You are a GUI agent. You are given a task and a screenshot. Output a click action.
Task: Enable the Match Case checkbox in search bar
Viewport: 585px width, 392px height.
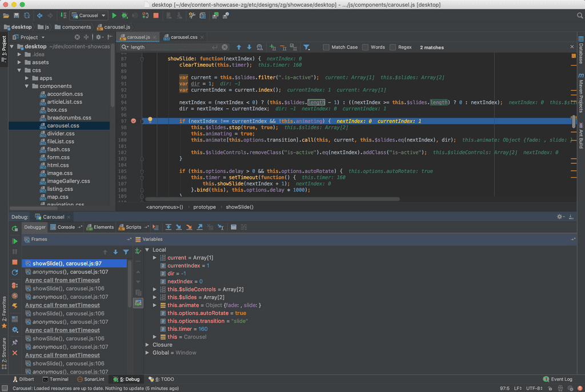(x=327, y=47)
